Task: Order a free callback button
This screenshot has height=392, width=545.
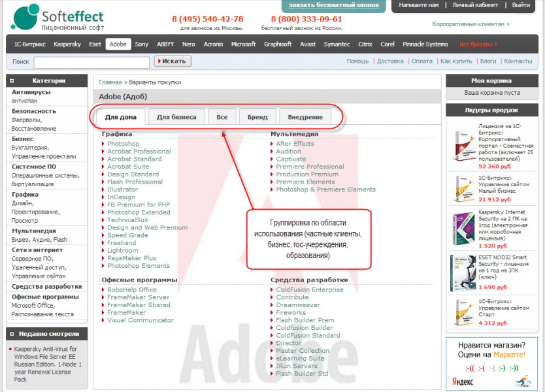Action: tap(334, 5)
